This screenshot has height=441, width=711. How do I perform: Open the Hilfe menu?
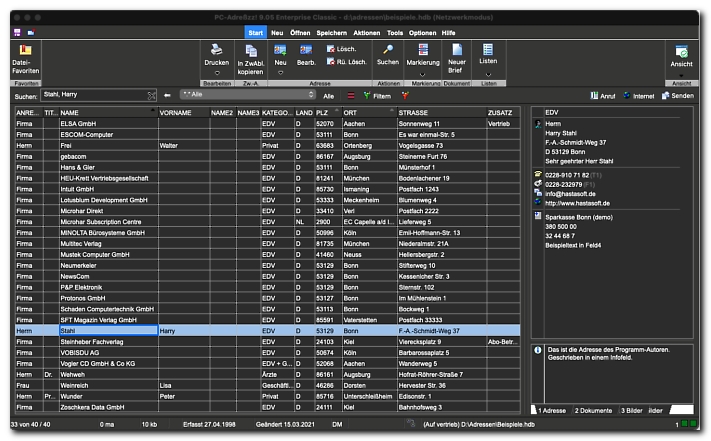coord(448,33)
